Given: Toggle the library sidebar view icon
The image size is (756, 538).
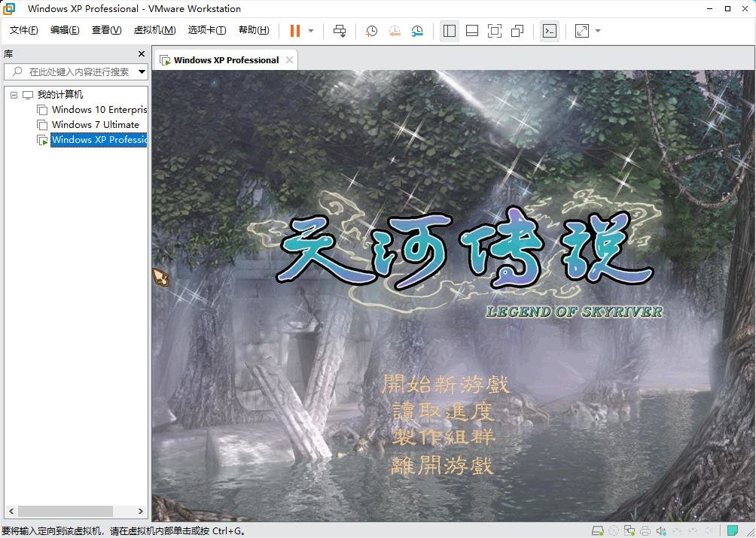Looking at the screenshot, I should point(450,31).
